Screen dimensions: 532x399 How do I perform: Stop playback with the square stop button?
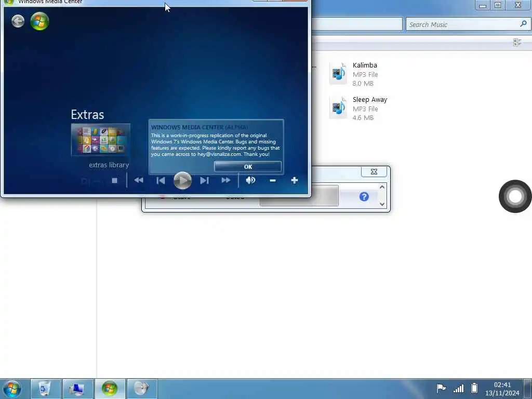pos(115,180)
